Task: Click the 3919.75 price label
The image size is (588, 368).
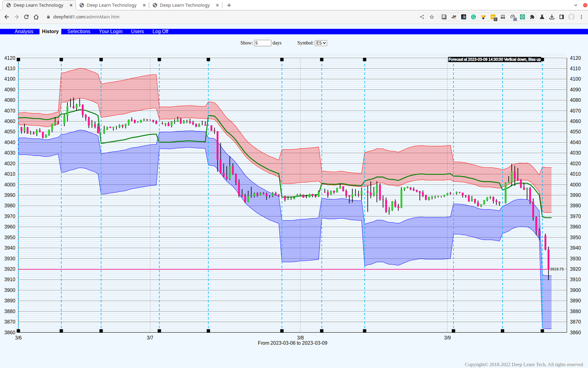Action: point(557,269)
